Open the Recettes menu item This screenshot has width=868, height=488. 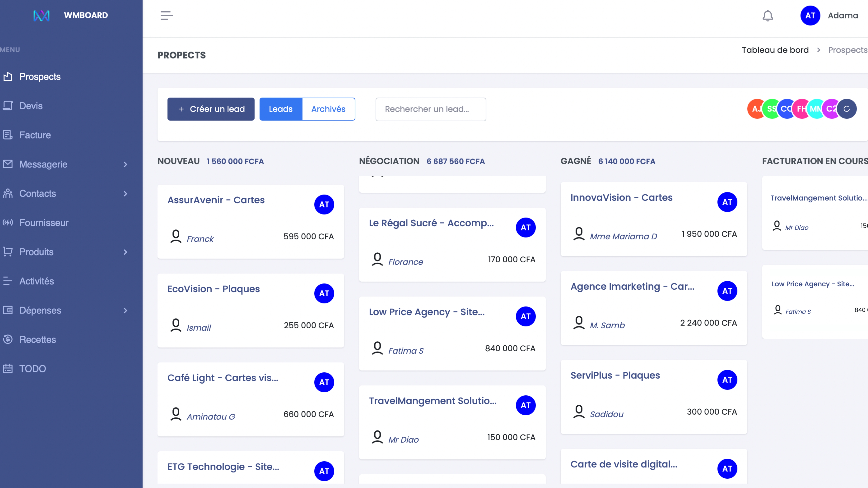coord(38,340)
